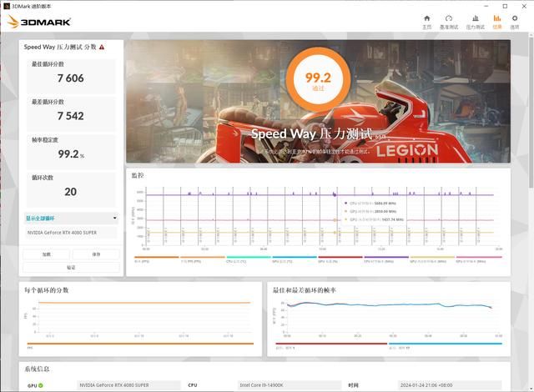Click the NVIDIA GeForce RTX 4080 SUPER system info field
534x392 pixels.
128,385
